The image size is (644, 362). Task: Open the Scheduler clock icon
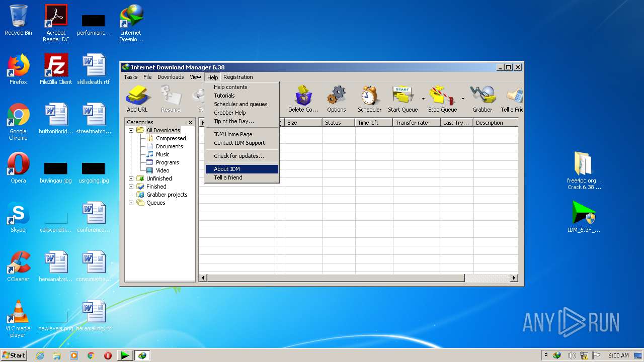pyautogui.click(x=369, y=99)
